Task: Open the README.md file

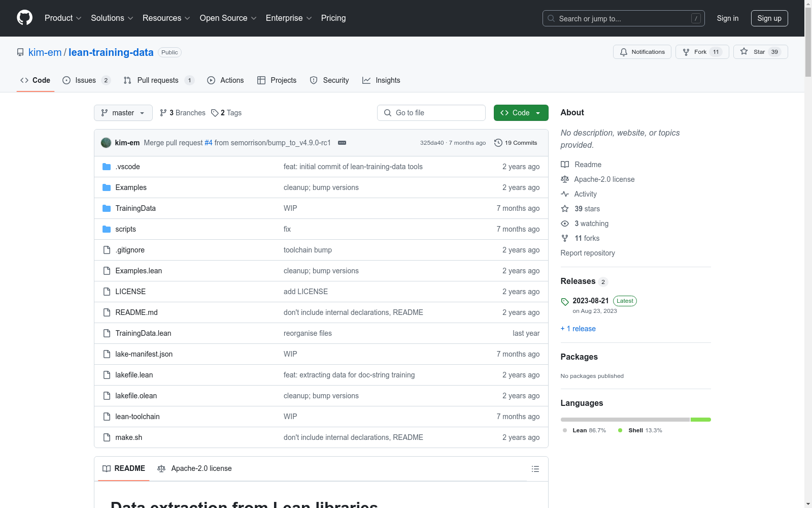Action: [x=137, y=312]
